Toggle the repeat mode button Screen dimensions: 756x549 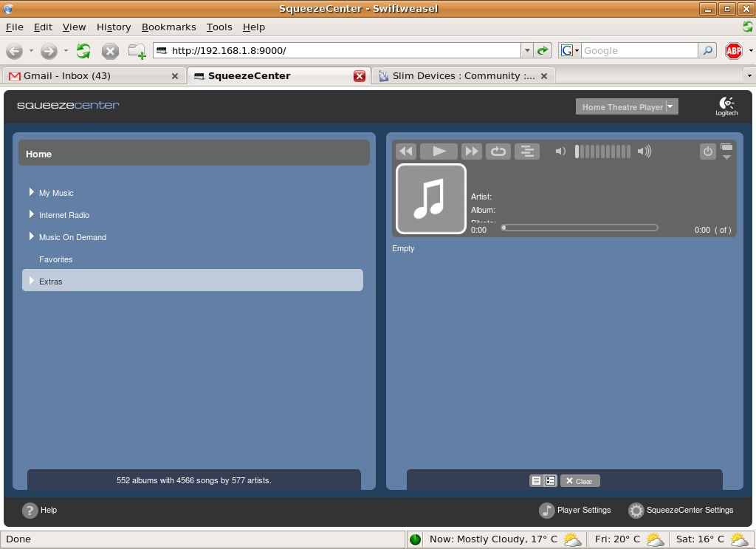pos(498,151)
